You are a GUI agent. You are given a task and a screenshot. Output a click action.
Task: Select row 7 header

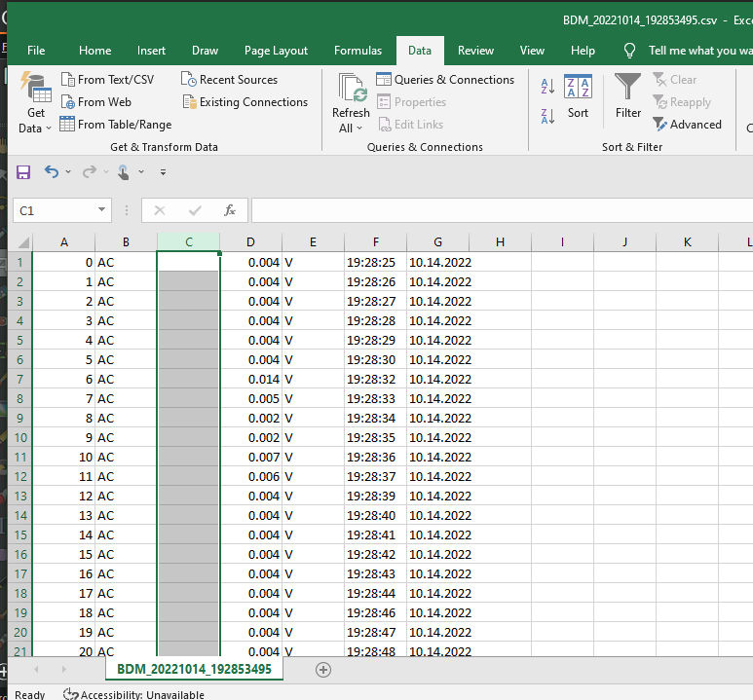[19, 380]
